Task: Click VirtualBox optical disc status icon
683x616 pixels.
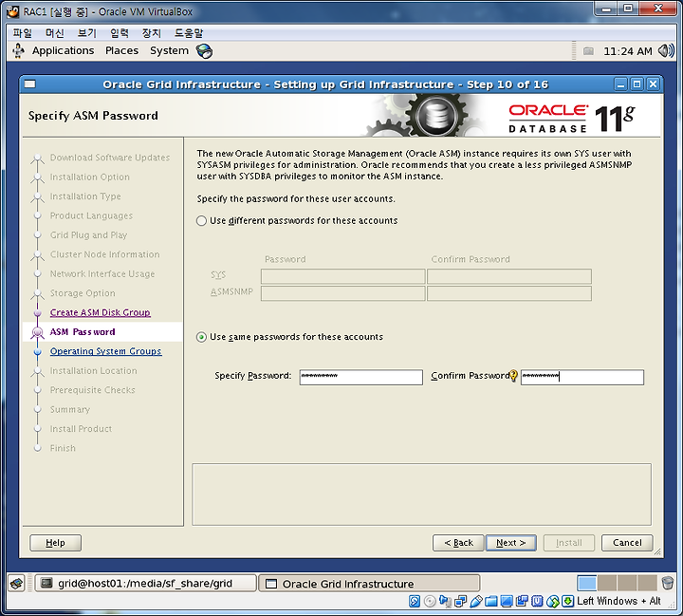Action: [430, 601]
